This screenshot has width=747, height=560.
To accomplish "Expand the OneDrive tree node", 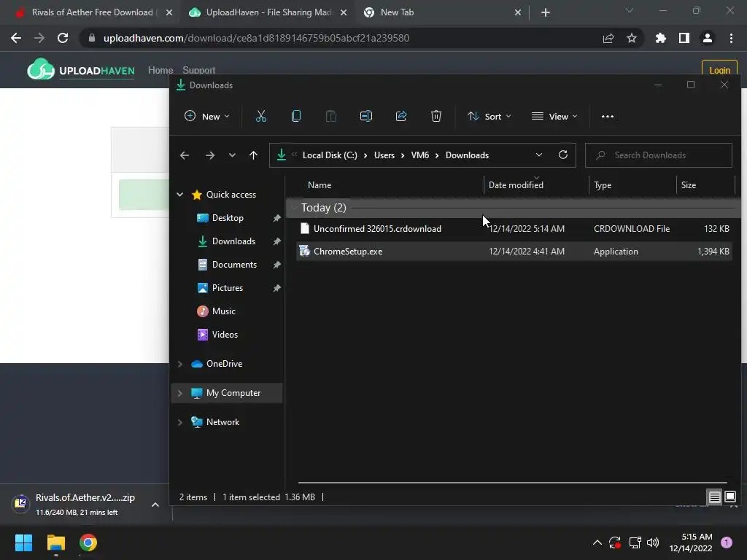I will click(180, 364).
